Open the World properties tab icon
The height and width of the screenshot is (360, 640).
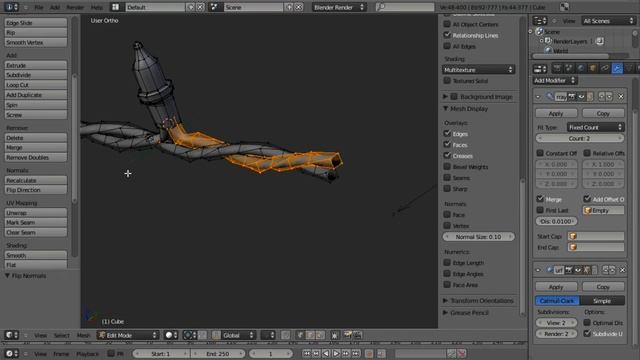click(x=581, y=69)
